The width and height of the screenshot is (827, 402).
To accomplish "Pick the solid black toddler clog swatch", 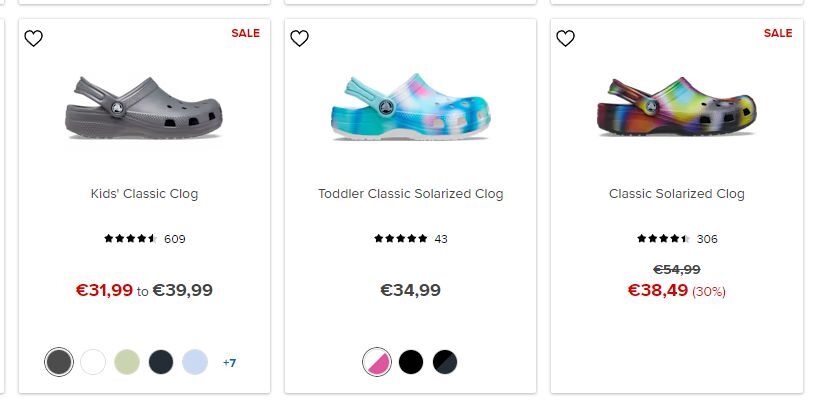I will coord(411,362).
